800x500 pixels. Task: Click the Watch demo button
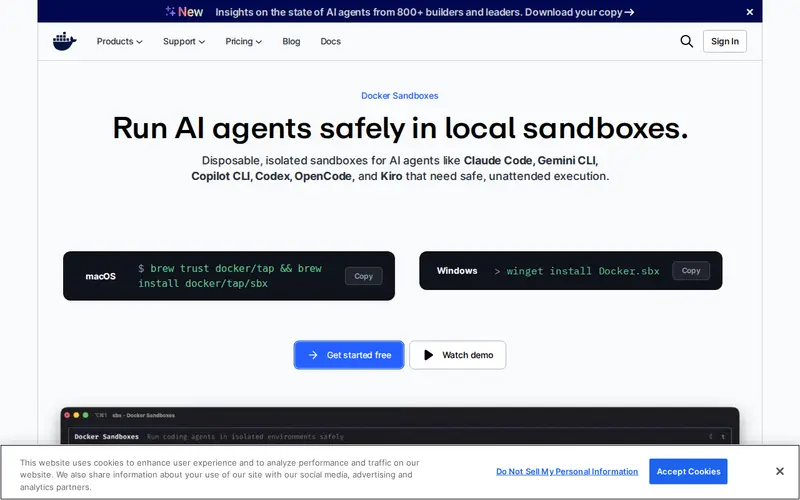(x=458, y=355)
